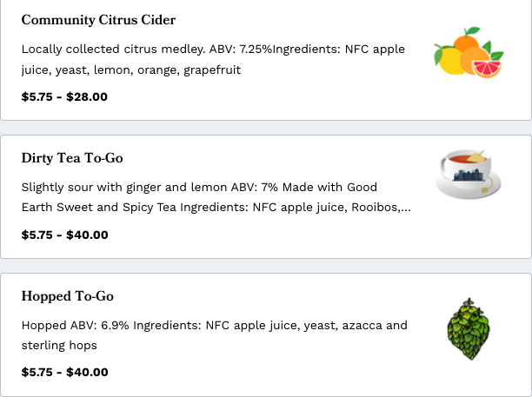The image size is (532, 397).
Task: Select the Hopped To-Go card
Action: pos(266,335)
